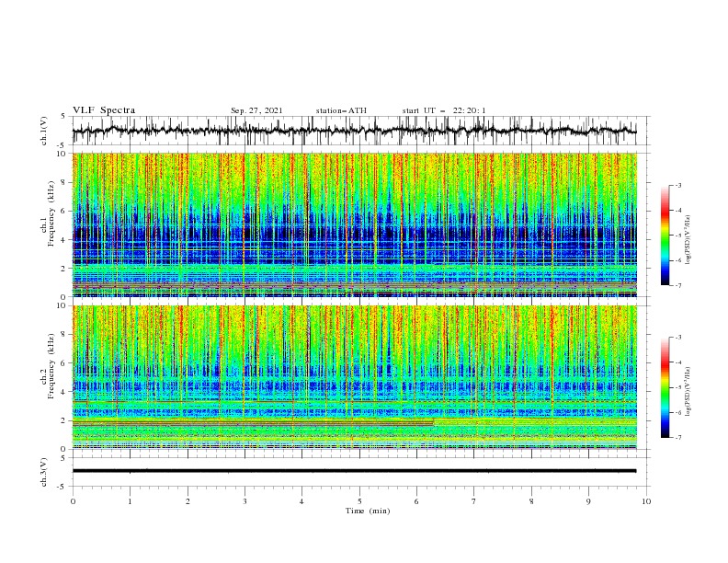Click the "log(PSD)(V²/Hz)" label beside ch.1 colorbar
Screen dimensions: 728x563
tap(688, 240)
